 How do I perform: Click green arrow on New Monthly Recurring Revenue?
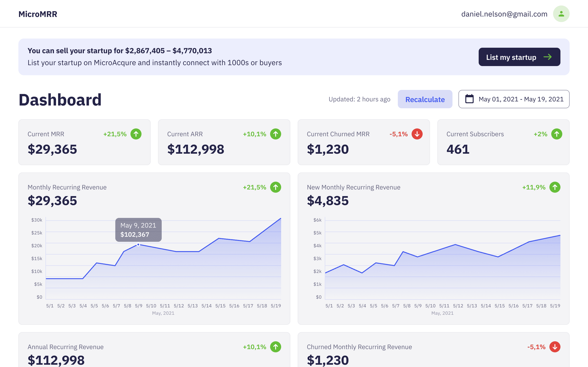pyautogui.click(x=555, y=187)
